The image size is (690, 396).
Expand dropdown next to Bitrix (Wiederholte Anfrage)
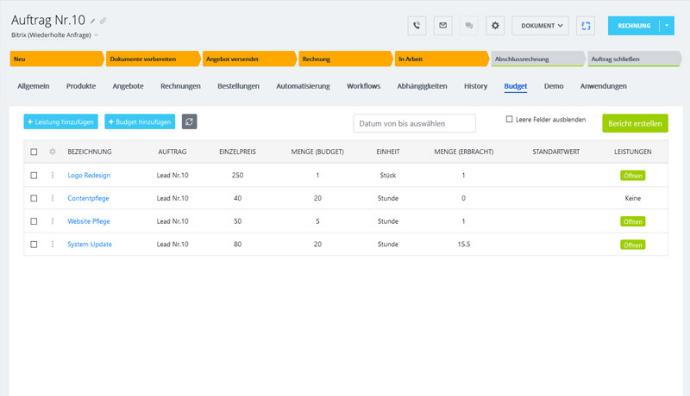click(96, 35)
